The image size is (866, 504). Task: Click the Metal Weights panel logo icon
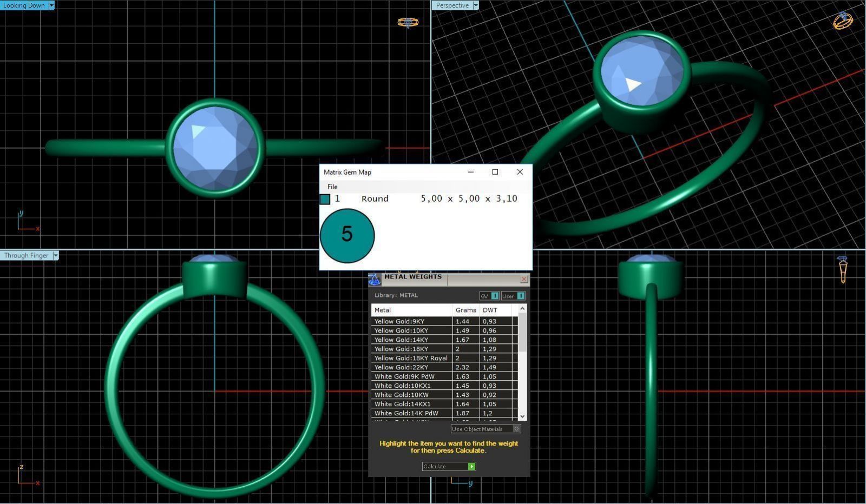click(x=375, y=279)
